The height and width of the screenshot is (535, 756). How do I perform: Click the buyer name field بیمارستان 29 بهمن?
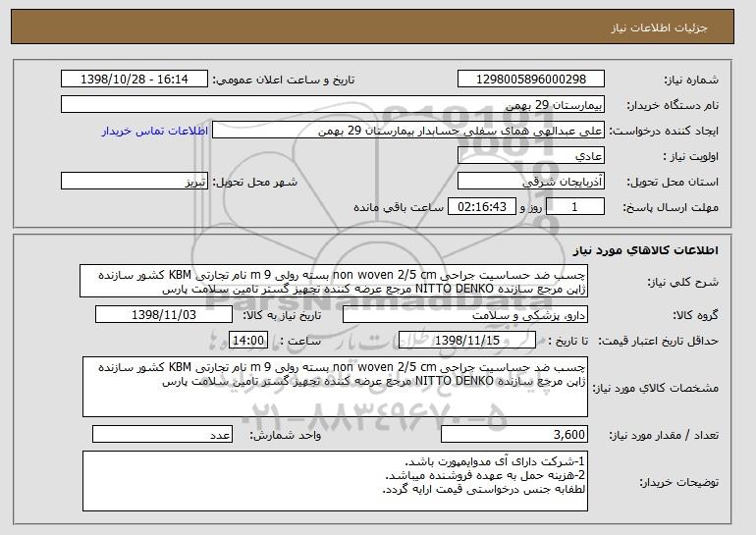click(333, 105)
